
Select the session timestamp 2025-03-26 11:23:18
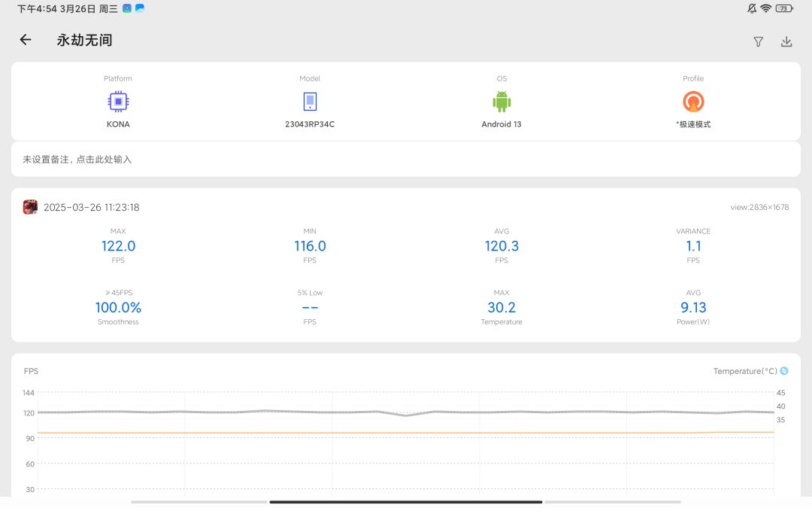pyautogui.click(x=91, y=208)
